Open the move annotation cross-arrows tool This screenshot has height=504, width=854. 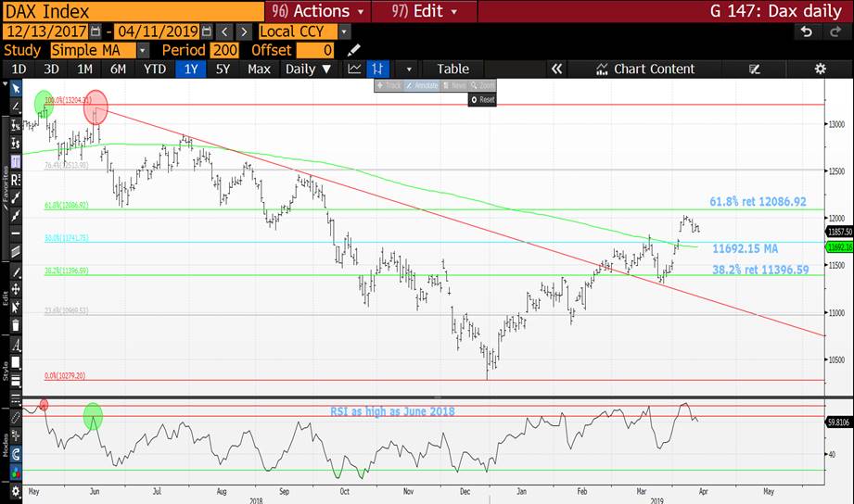pos(16,289)
